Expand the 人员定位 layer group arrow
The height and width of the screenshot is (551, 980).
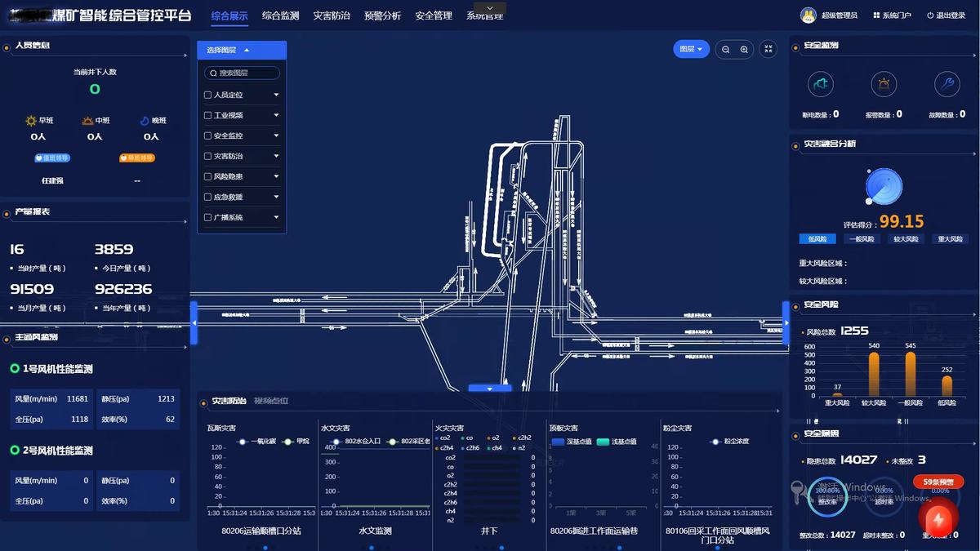pos(276,95)
